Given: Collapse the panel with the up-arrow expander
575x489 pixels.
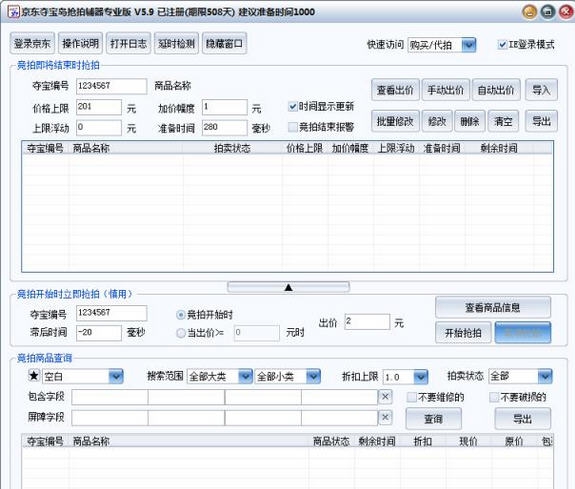Looking at the screenshot, I should point(288,287).
